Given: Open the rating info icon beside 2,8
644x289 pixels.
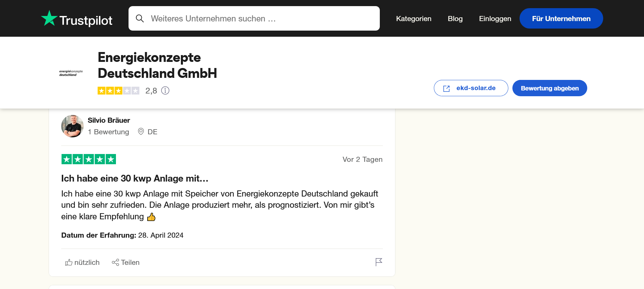Looking at the screenshot, I should coord(165,90).
